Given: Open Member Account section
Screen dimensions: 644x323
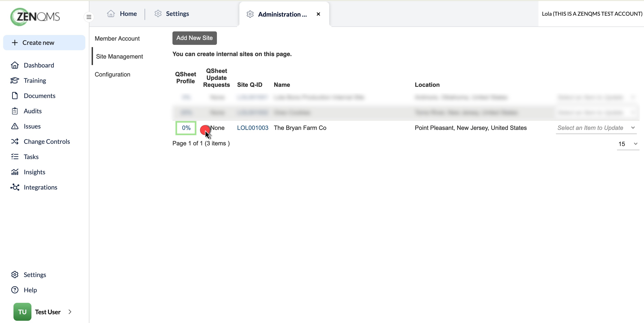Looking at the screenshot, I should pos(117,39).
